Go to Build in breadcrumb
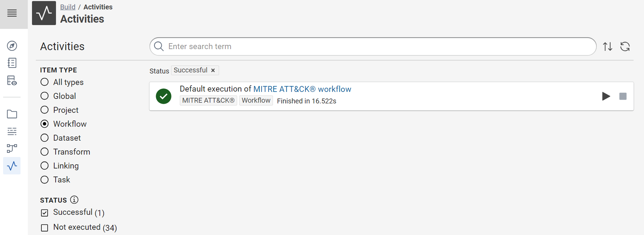This screenshot has width=644, height=235. click(x=67, y=7)
